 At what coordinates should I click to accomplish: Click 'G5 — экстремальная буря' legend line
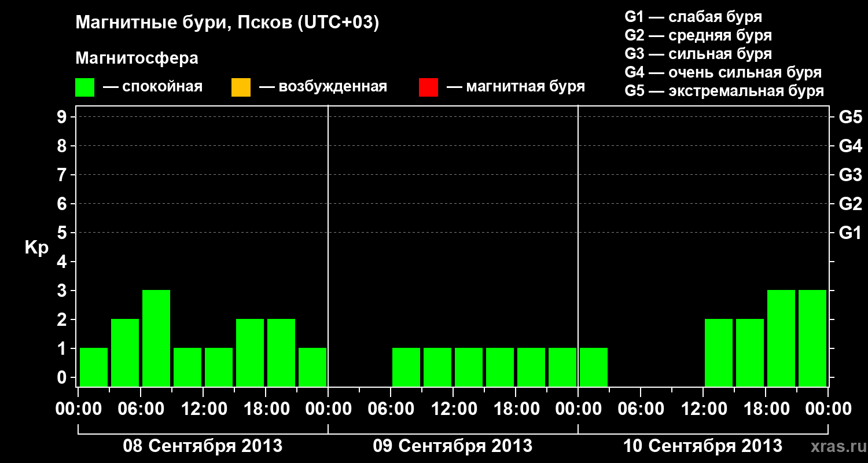click(x=724, y=91)
